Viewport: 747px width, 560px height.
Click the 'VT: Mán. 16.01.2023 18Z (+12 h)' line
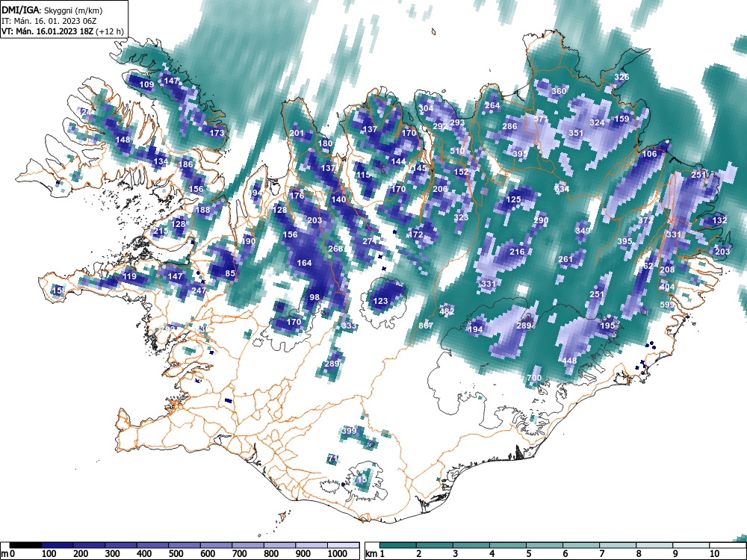(63, 31)
